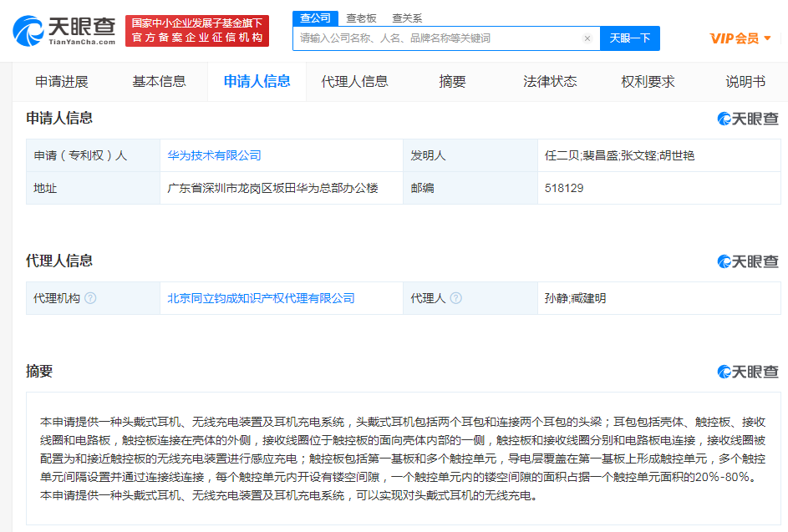This screenshot has height=532, width=788.
Task: Expand the VIP会员 dropdown
Action: (740, 38)
